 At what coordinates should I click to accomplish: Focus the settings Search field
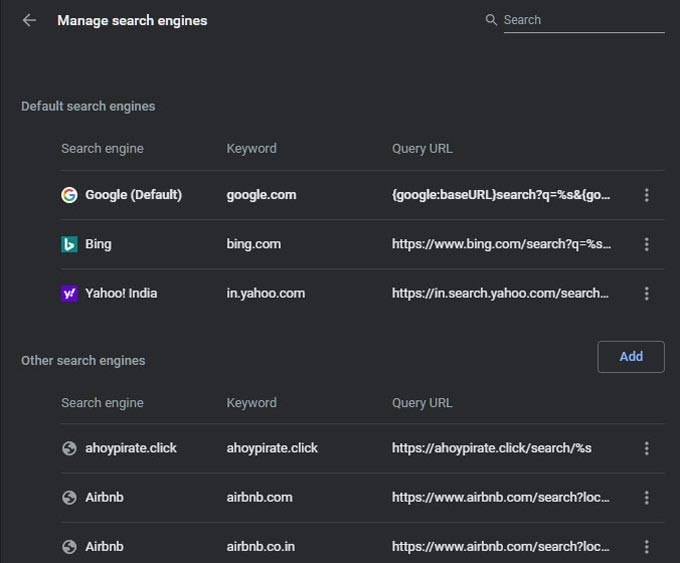click(584, 20)
